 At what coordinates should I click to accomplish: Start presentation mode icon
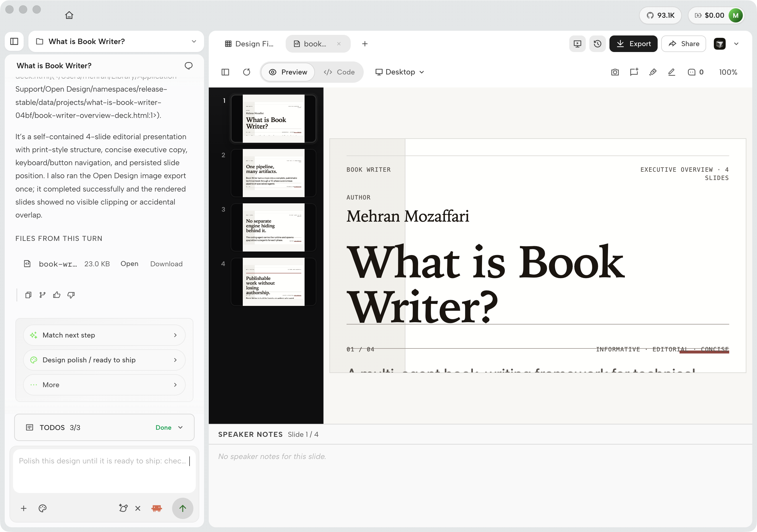(x=577, y=44)
